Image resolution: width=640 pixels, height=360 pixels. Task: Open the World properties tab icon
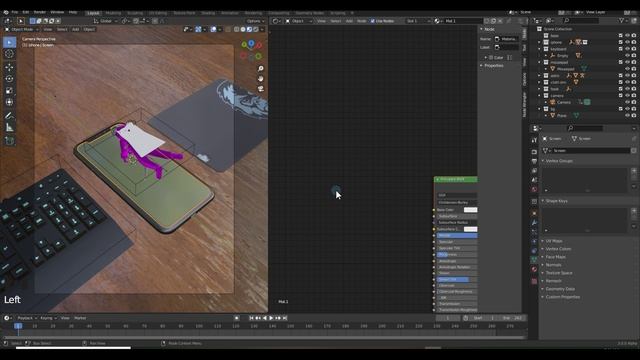[x=534, y=189]
